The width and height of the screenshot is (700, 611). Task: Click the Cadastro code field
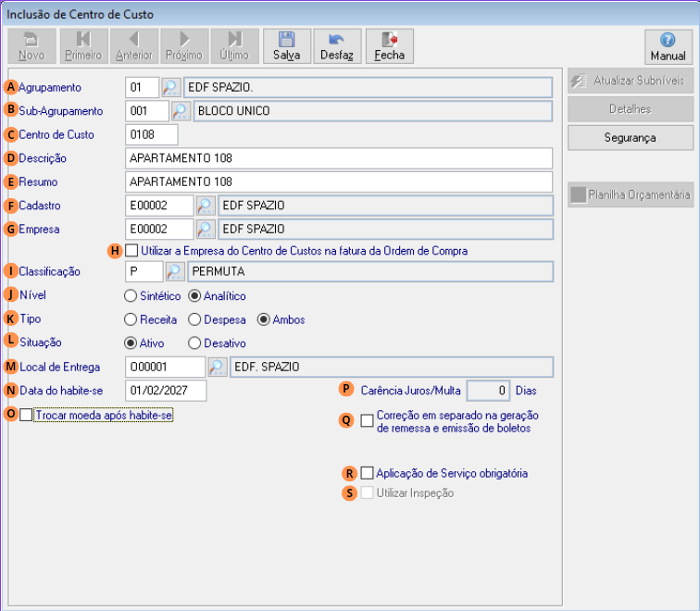point(159,206)
